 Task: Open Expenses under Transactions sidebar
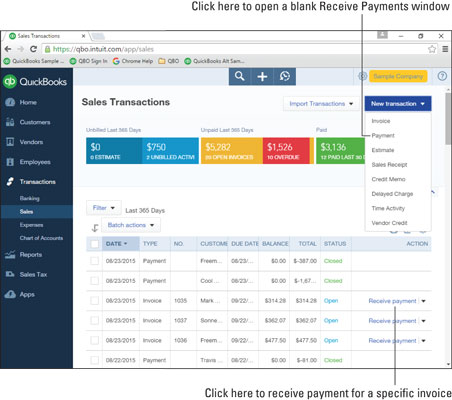[x=31, y=225]
